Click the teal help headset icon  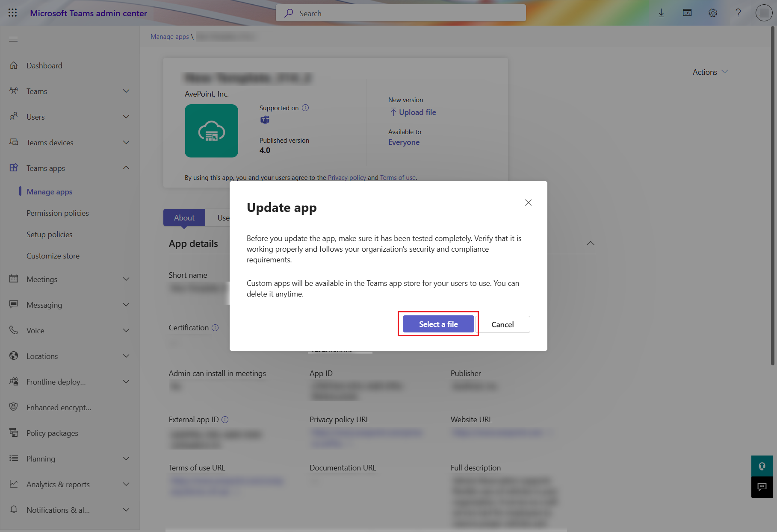762,466
